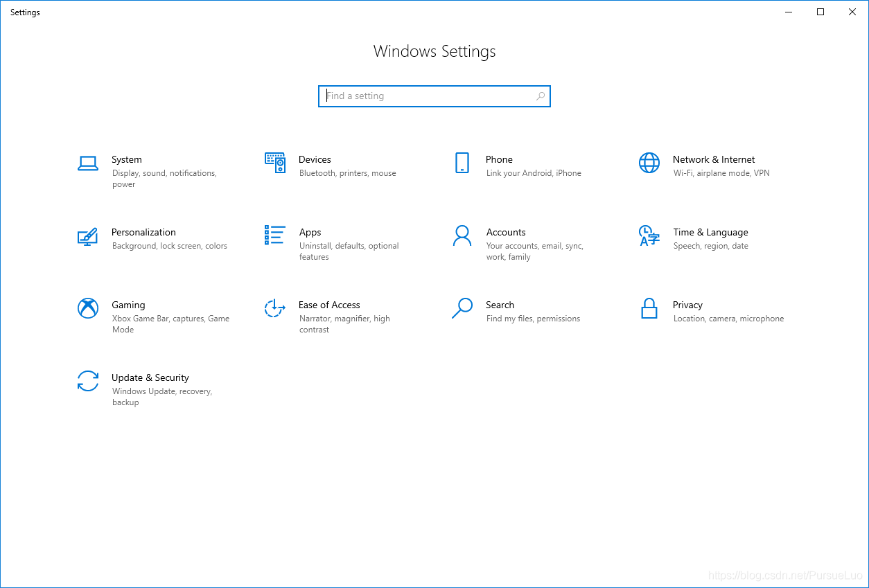Screen dimensions: 869x588
Task: Click 'Find my files, permissions' text
Action: (534, 319)
